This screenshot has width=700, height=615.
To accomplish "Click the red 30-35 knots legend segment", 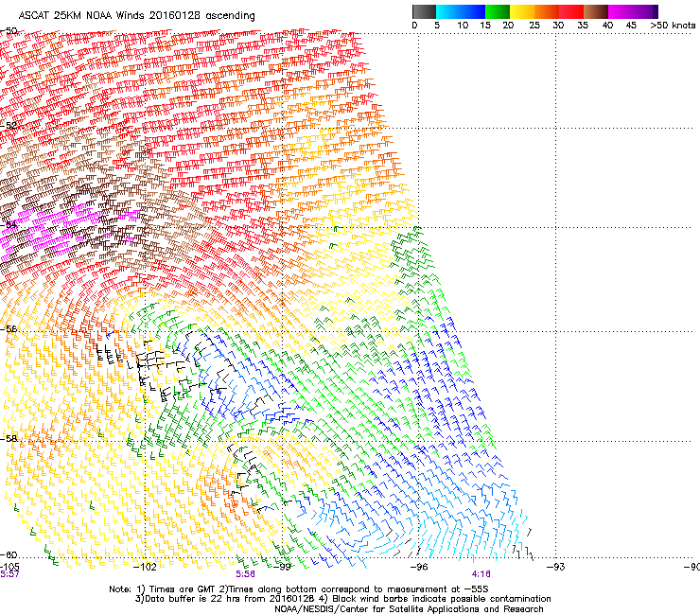I will (571, 11).
